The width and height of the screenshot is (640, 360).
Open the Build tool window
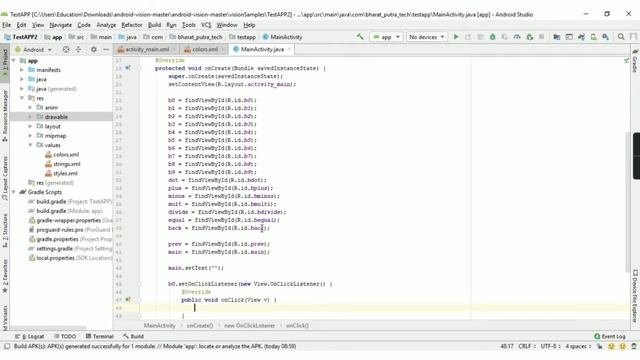click(133, 336)
